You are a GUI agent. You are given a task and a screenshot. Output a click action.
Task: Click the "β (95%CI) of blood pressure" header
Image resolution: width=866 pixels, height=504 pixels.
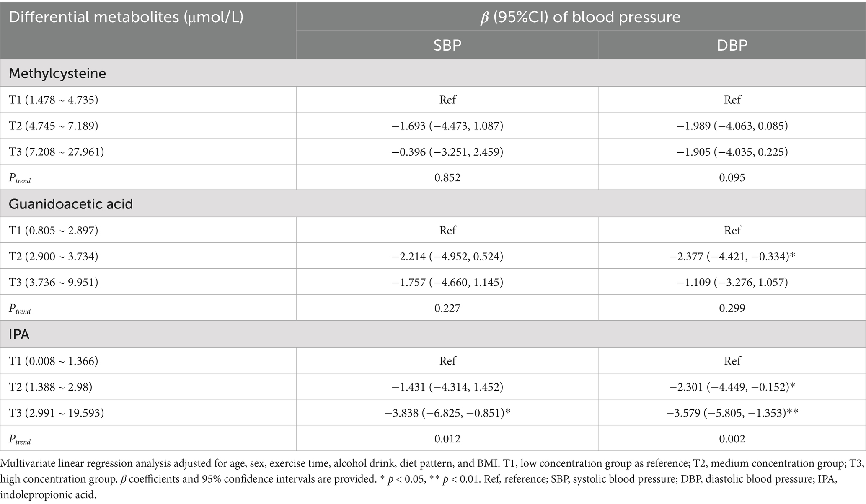point(580,17)
